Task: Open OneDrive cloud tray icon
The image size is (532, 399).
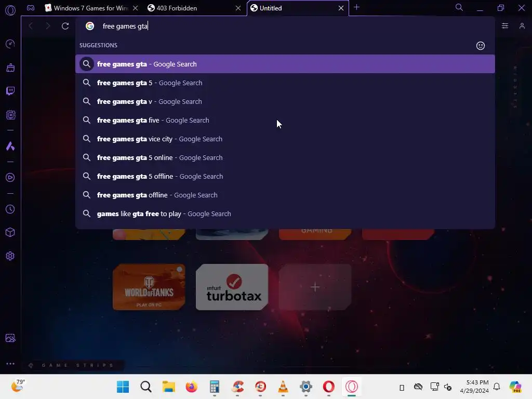Action: point(418,387)
